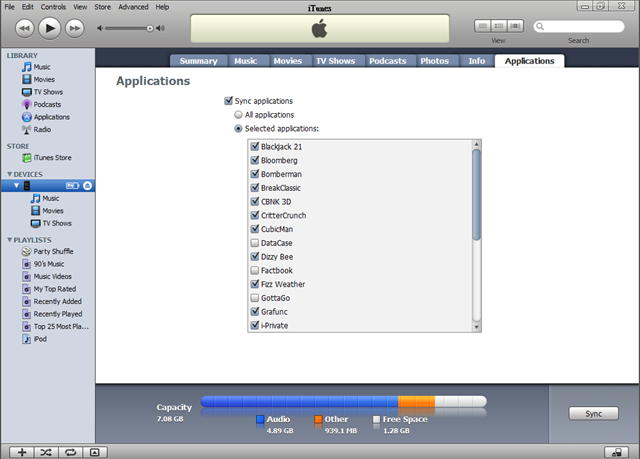Switch to the Info tab
The height and width of the screenshot is (459, 640).
click(x=477, y=61)
